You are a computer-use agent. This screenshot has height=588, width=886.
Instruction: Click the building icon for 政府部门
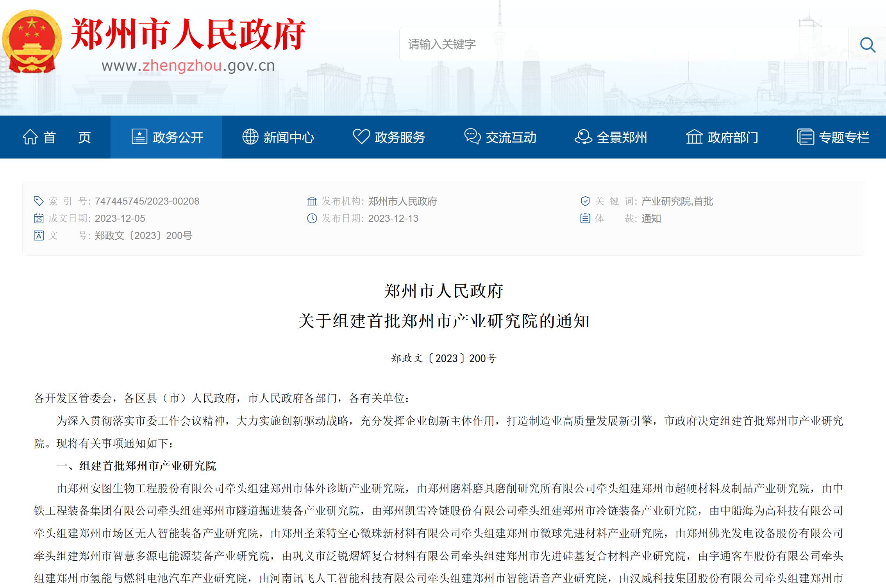click(x=694, y=137)
